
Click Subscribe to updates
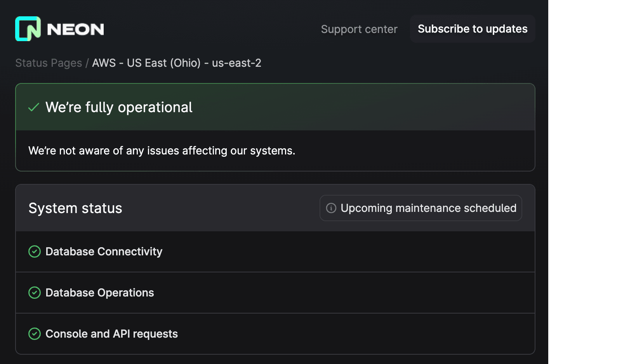tap(472, 29)
